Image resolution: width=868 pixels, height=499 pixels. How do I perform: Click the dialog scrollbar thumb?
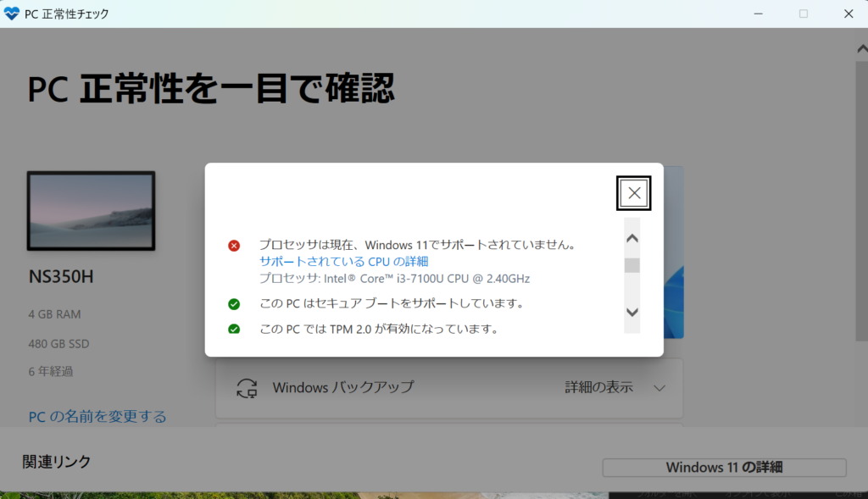click(x=632, y=265)
